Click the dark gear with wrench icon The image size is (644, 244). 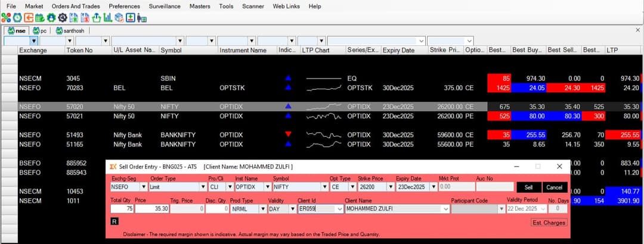coord(63,18)
